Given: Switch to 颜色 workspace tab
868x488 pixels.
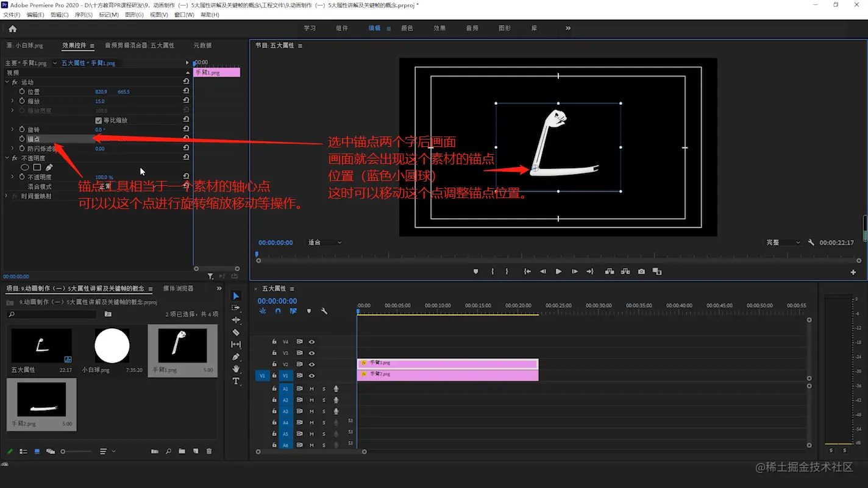Looking at the screenshot, I should [x=407, y=28].
